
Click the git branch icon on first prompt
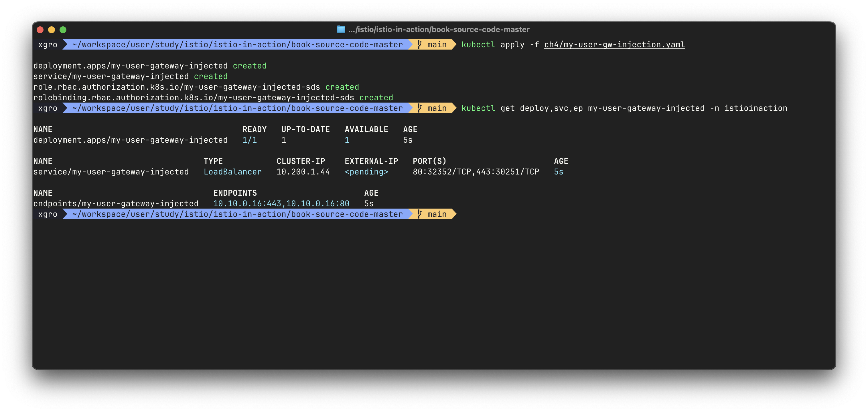tap(419, 44)
